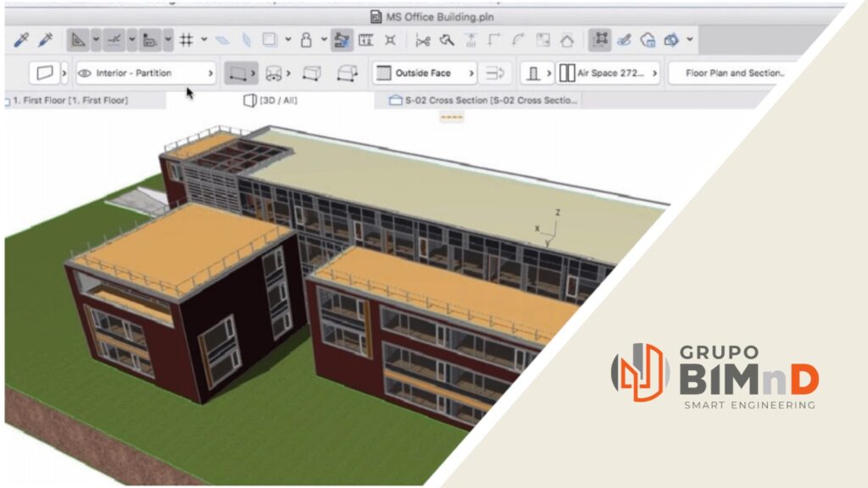Toggle the group suspend icon
Viewport: 868px width, 488px height.
tap(601, 40)
